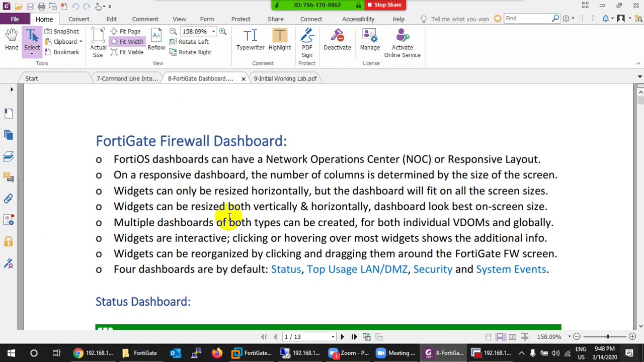Image resolution: width=644 pixels, height=362 pixels.
Task: Choose Fit Visible view
Action: pos(127,52)
